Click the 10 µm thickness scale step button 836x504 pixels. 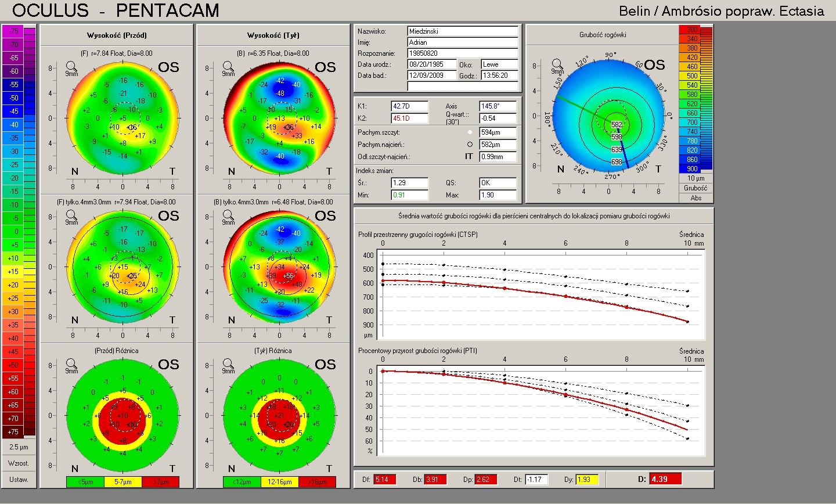(696, 178)
